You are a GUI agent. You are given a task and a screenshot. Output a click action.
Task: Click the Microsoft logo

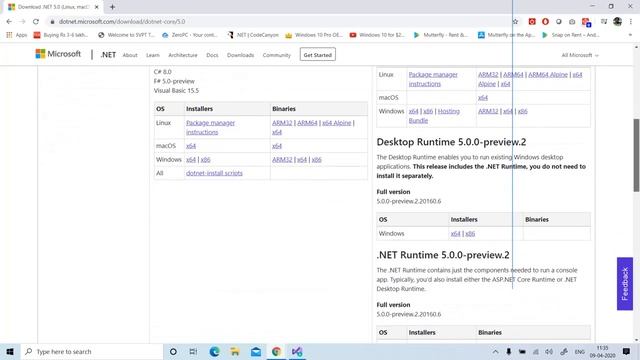click(58, 54)
